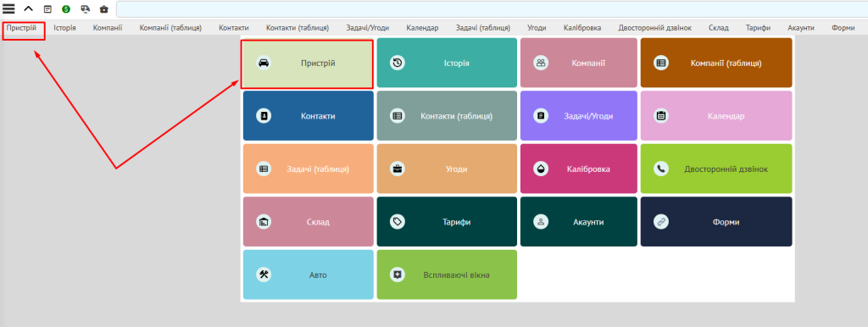
Task: Click the vehicle chat icon in toolbar
Action: [x=85, y=8]
